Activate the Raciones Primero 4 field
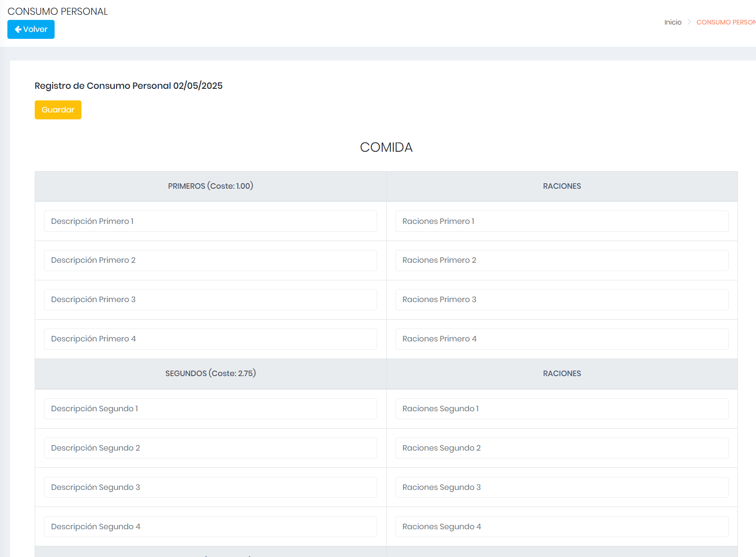 [x=562, y=339]
